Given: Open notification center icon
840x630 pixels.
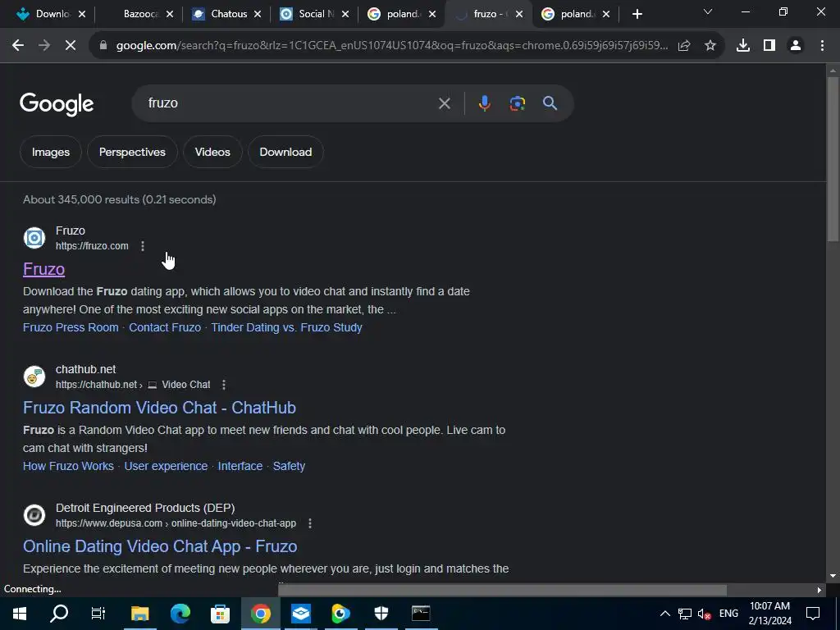Looking at the screenshot, I should click(813, 614).
